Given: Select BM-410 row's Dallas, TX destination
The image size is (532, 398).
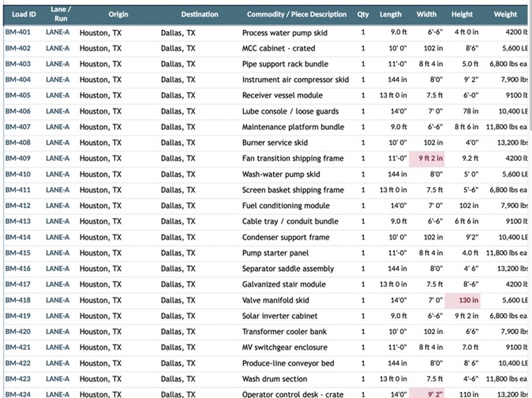Looking at the screenshot, I should coord(178,174).
